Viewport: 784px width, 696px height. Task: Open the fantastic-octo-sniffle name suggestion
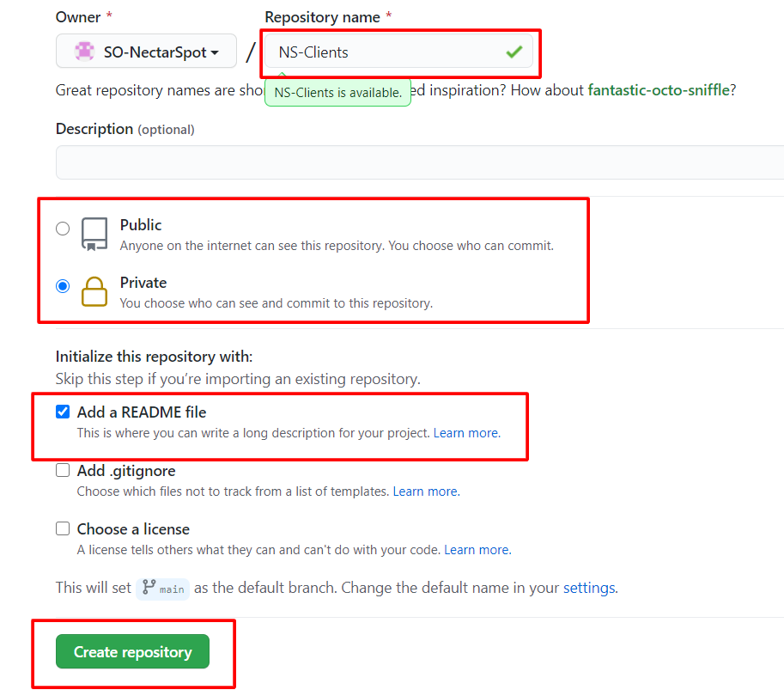pos(659,90)
